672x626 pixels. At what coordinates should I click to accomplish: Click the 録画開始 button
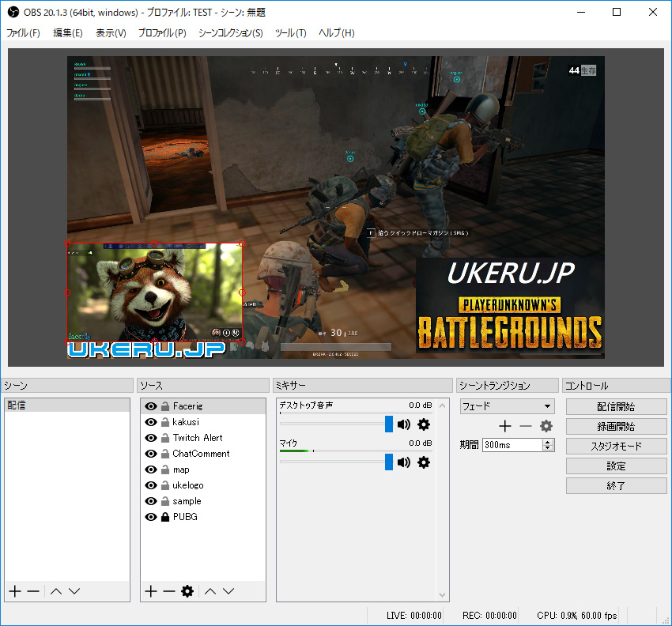click(616, 426)
